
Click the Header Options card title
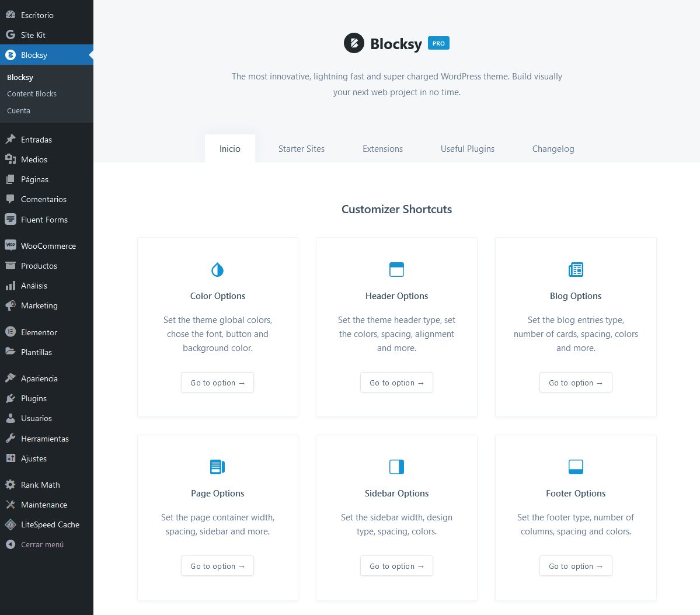pos(396,296)
